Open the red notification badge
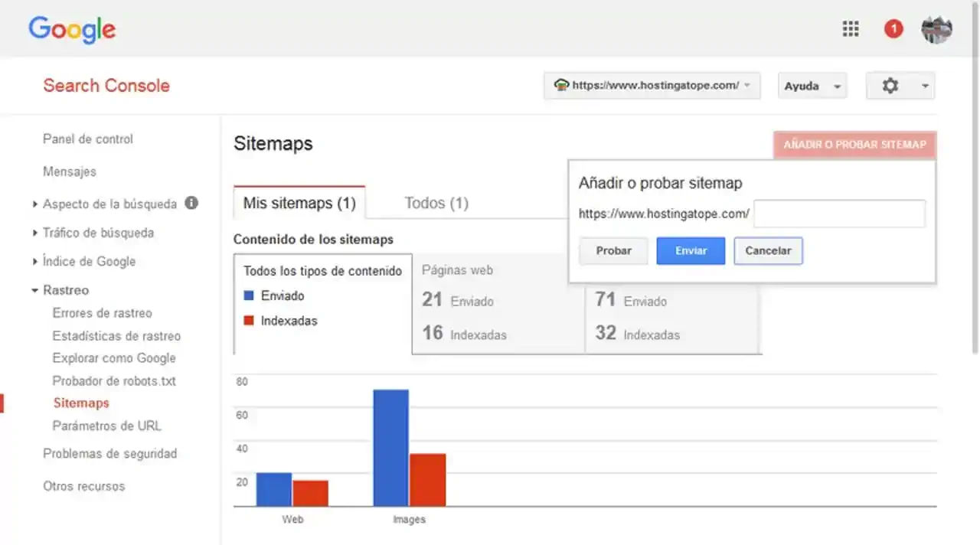The height and width of the screenshot is (545, 980). [893, 29]
